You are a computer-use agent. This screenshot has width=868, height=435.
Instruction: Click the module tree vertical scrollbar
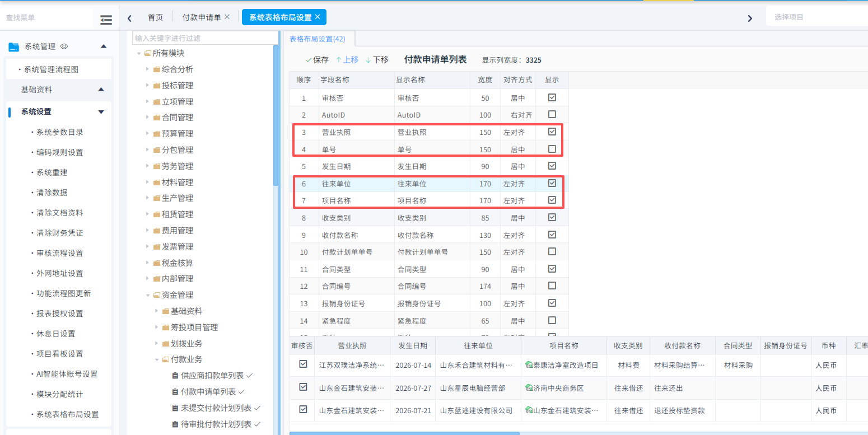[276, 115]
